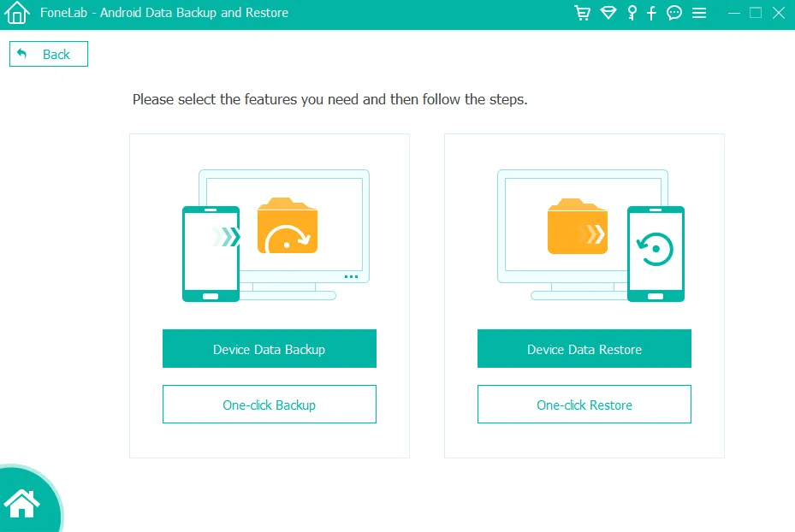Open the diamond premium icon
This screenshot has width=795, height=532.
(608, 13)
